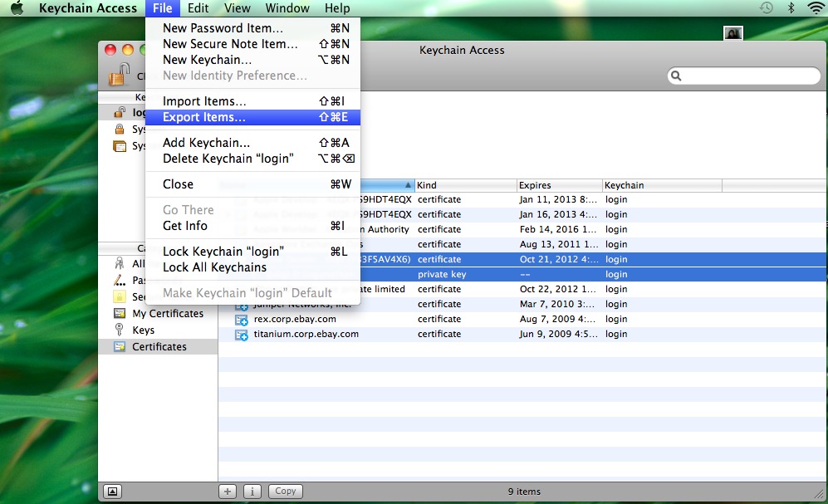Choose Lock Keychain "login"

click(253, 252)
